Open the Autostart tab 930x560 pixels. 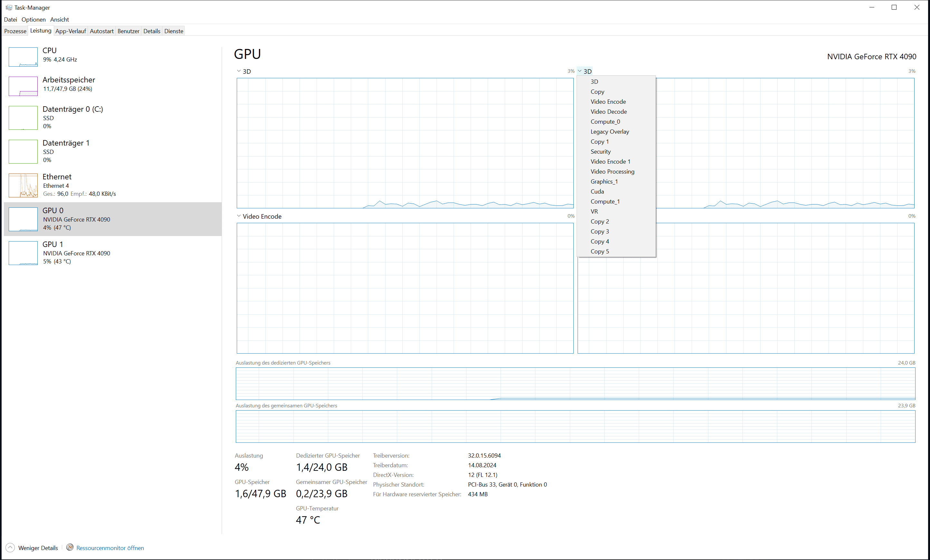[x=101, y=31]
